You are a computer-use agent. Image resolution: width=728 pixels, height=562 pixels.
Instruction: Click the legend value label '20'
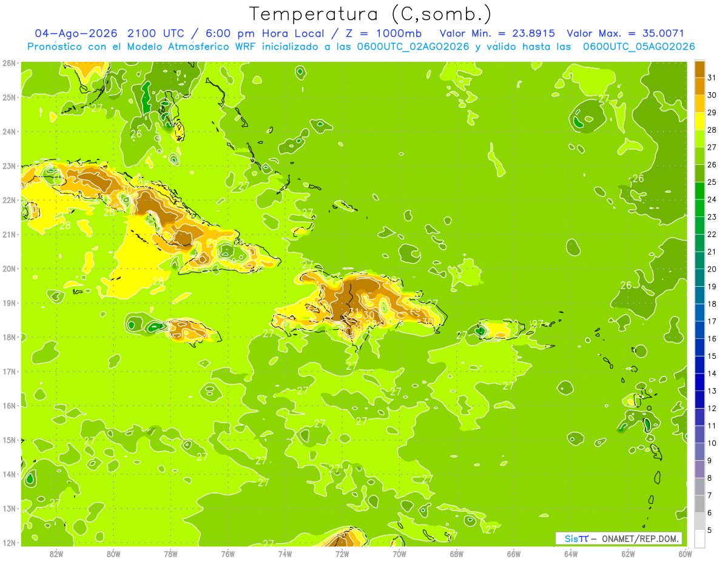coord(712,269)
